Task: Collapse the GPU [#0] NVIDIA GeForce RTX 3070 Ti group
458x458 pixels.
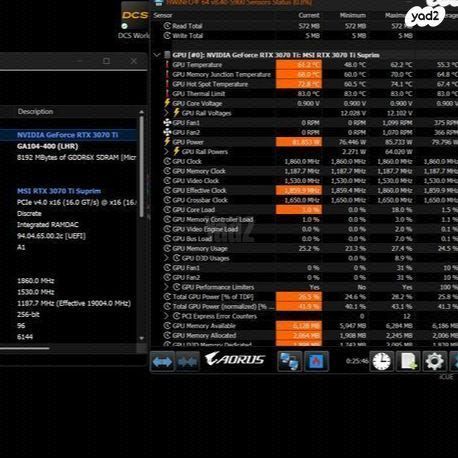Action: point(157,55)
